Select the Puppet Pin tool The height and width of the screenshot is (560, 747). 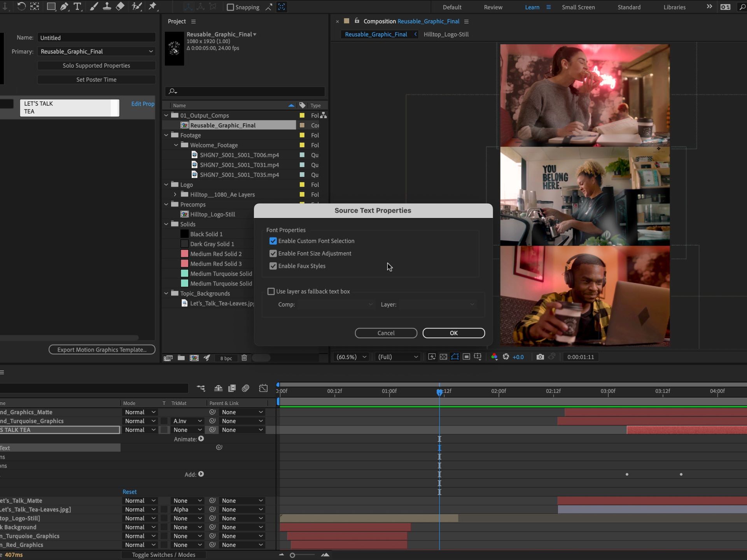(152, 7)
